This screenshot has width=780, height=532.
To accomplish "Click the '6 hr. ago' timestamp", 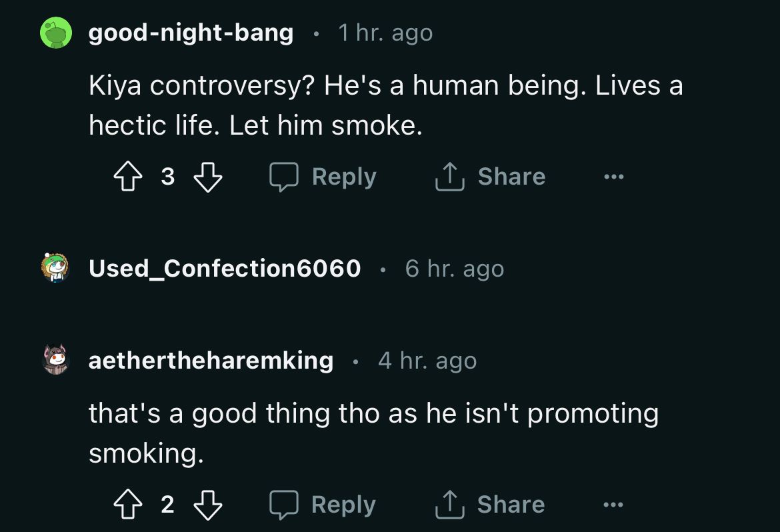I will click(455, 269).
